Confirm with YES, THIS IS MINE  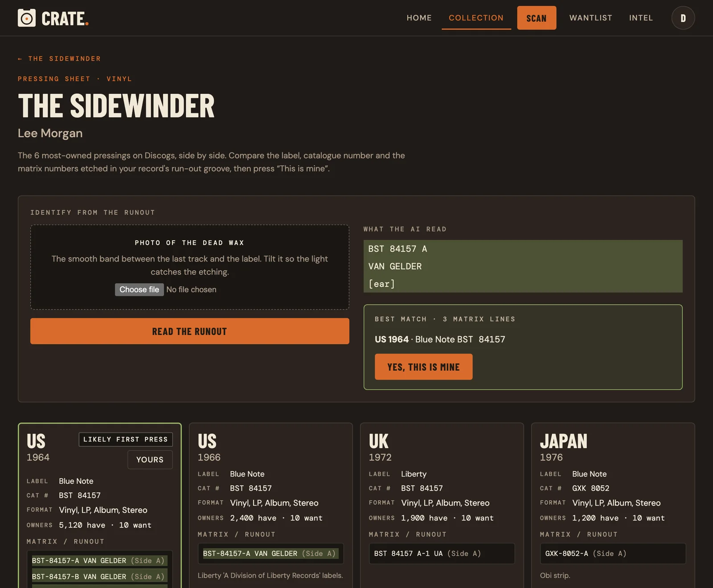tap(423, 367)
